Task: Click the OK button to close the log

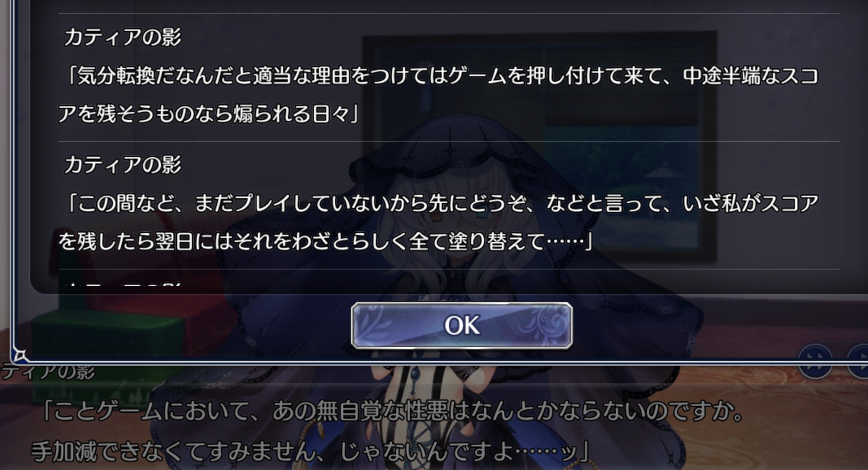Action: point(462,325)
